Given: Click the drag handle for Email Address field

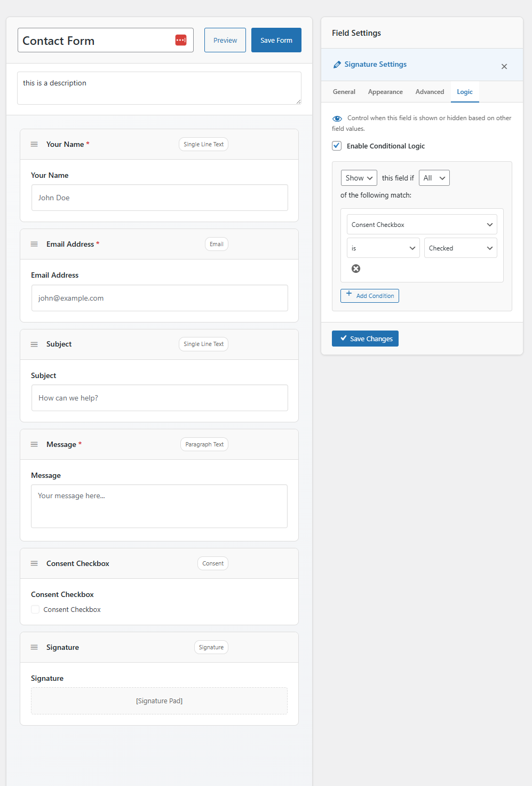Looking at the screenshot, I should pos(34,244).
